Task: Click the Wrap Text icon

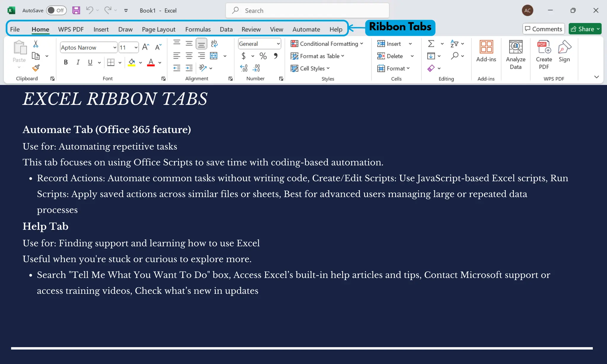Action: point(214,44)
